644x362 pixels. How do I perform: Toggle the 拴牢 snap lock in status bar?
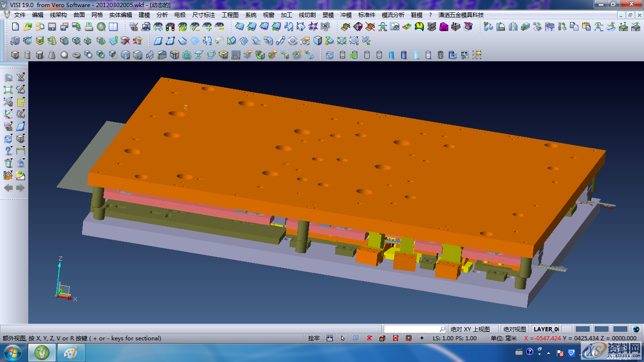(x=314, y=338)
